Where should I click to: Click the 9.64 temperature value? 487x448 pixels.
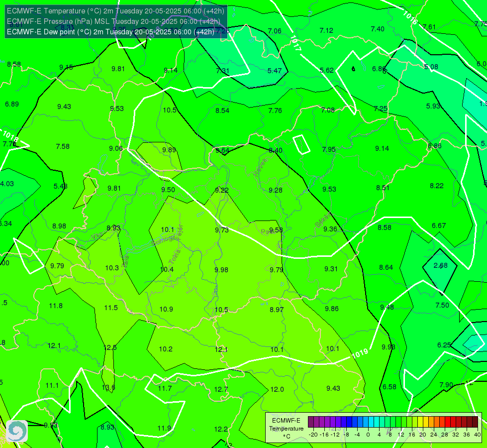click(x=222, y=150)
